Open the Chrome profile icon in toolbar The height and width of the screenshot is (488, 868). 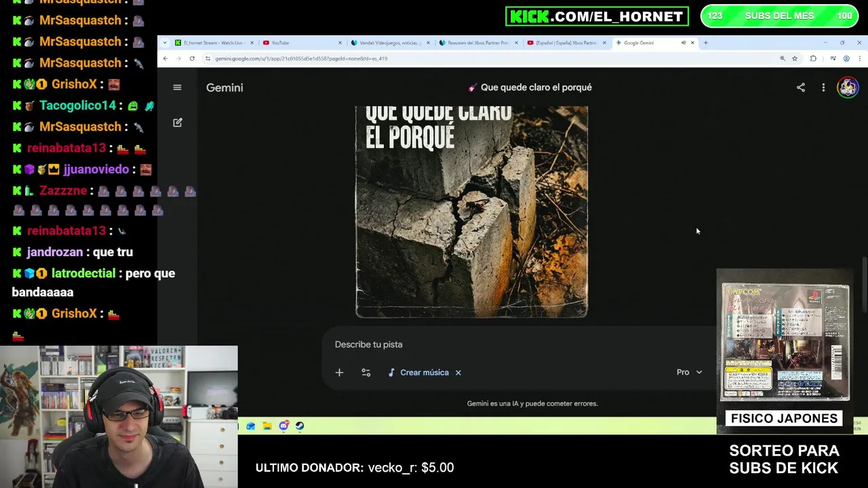coord(846,58)
